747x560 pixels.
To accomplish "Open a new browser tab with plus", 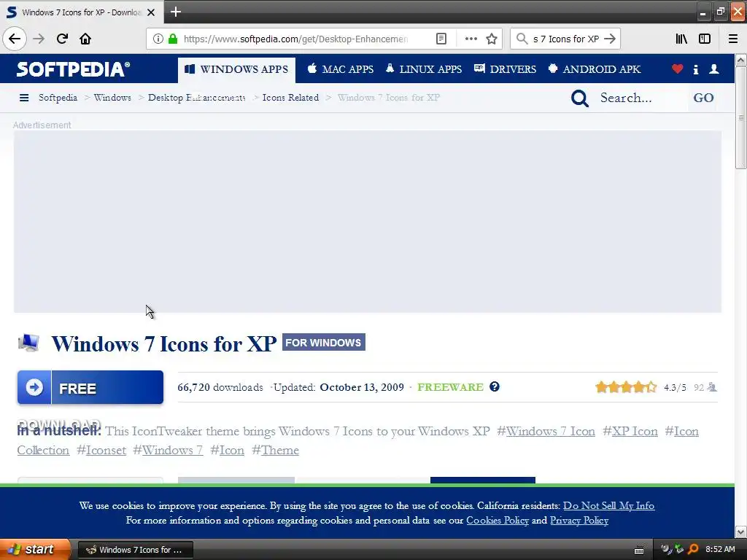I will 176,12.
